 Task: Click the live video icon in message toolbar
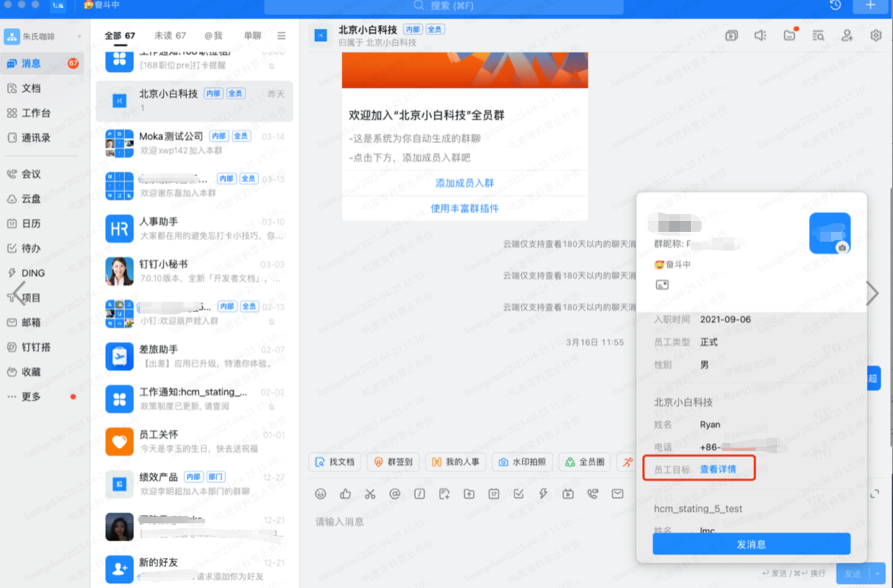pyautogui.click(x=568, y=494)
